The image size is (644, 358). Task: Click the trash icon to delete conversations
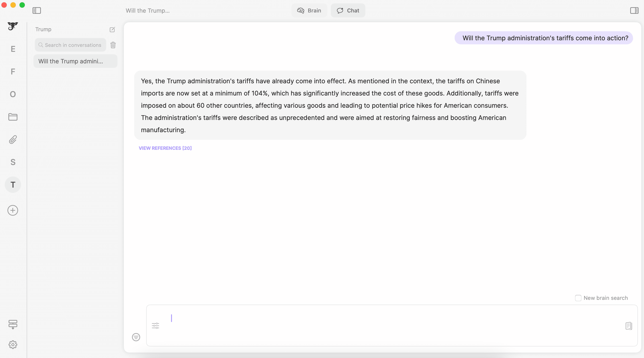(113, 45)
